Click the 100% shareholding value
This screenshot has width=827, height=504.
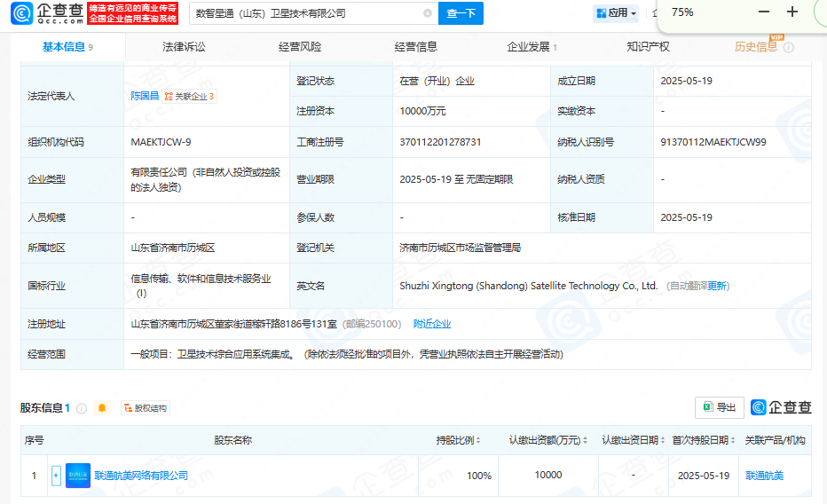pyautogui.click(x=479, y=476)
